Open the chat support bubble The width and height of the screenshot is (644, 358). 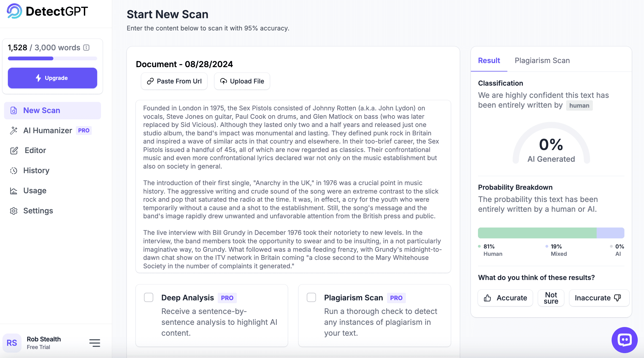click(x=624, y=340)
